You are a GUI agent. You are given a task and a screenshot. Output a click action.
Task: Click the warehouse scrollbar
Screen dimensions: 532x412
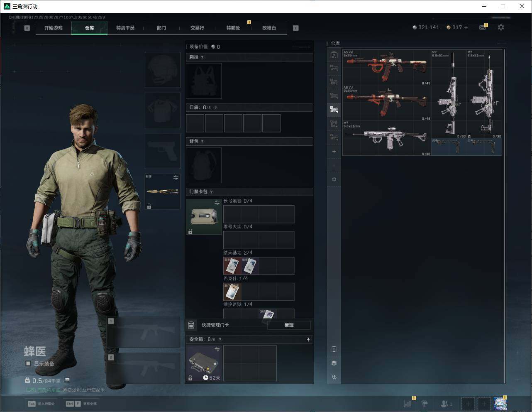504,216
